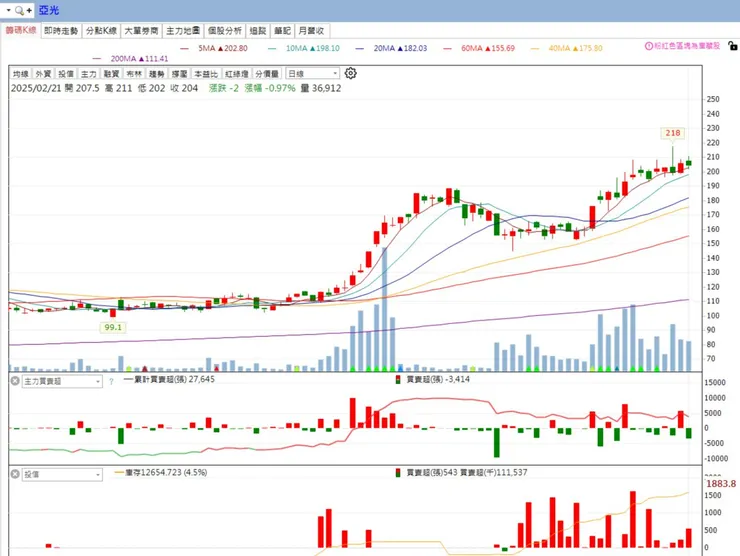740x556 pixels.
Task: Click the 5MA red legend line
Action: 185,49
